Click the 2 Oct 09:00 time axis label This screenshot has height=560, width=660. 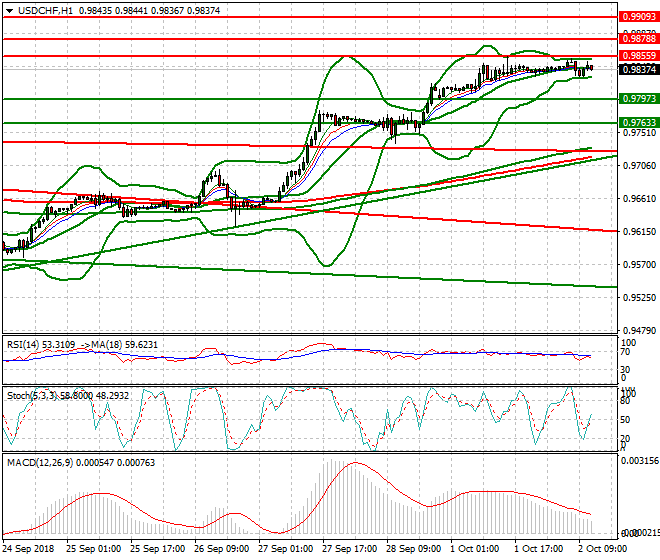602,549
